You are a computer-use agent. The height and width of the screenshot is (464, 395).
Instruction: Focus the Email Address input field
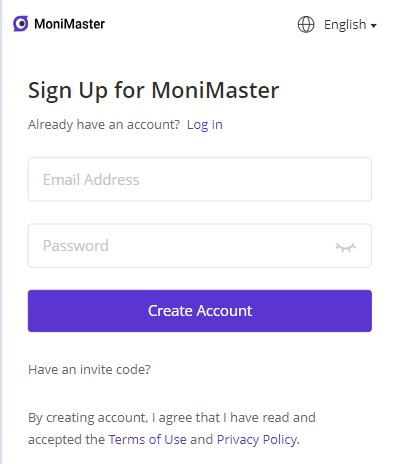pos(200,179)
